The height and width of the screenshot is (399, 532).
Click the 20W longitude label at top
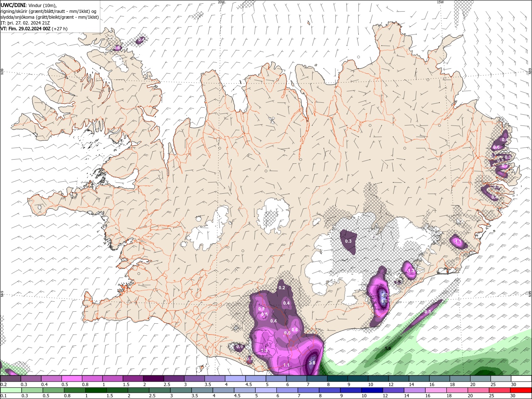(221, 2)
